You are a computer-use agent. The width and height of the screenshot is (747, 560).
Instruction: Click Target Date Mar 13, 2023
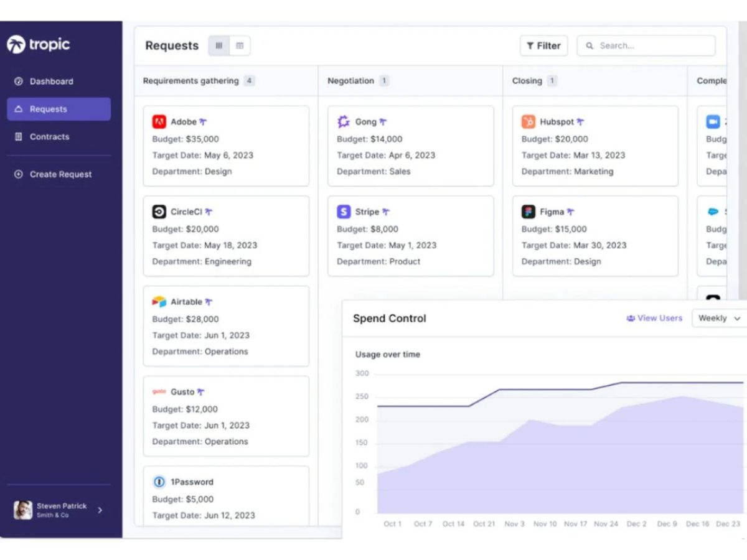point(573,156)
